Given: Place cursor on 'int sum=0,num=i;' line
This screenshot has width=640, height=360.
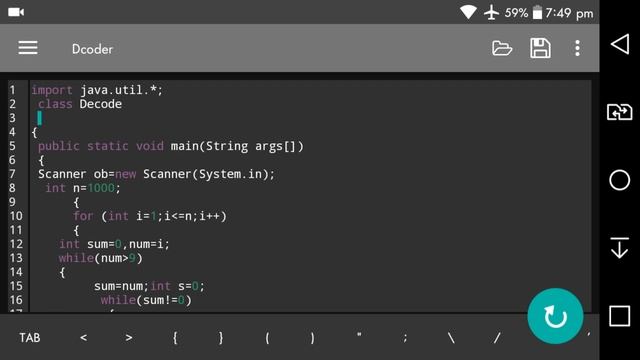Looking at the screenshot, I should (114, 244).
